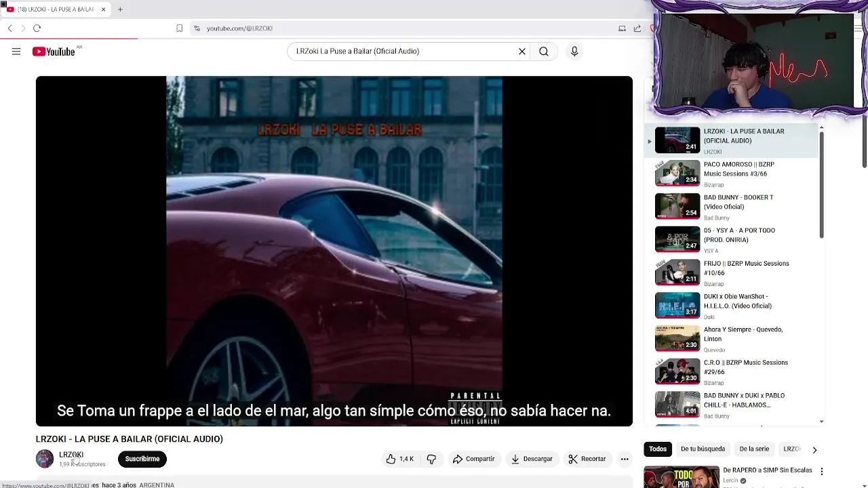Image resolution: width=868 pixels, height=488 pixels.
Task: Select the De la serie chip
Action: click(x=754, y=449)
